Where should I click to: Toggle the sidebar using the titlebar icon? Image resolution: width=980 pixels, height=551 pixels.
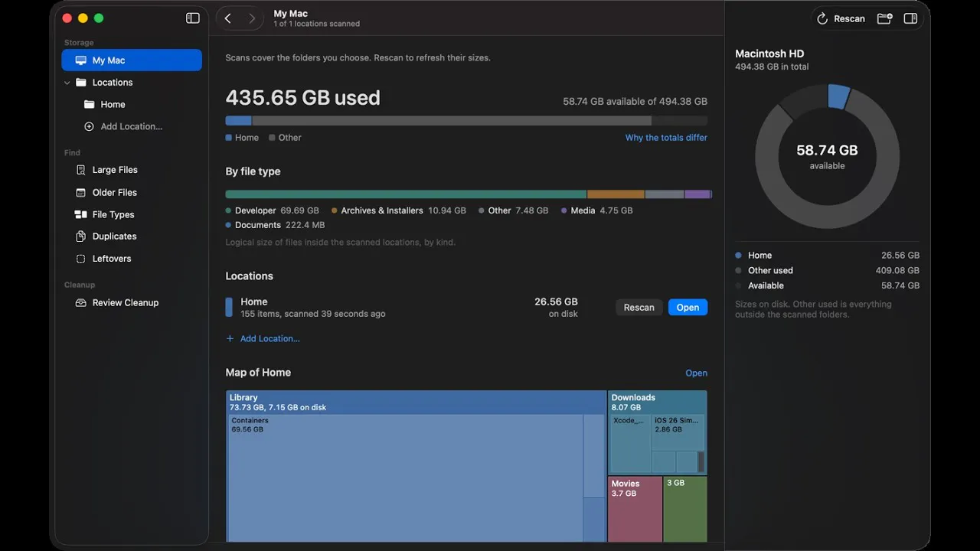click(x=193, y=18)
